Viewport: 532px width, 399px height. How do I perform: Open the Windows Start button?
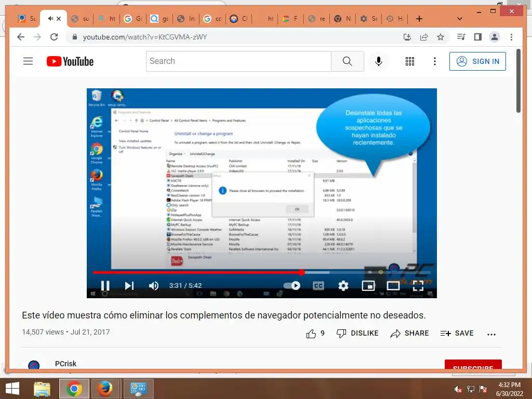(12, 389)
